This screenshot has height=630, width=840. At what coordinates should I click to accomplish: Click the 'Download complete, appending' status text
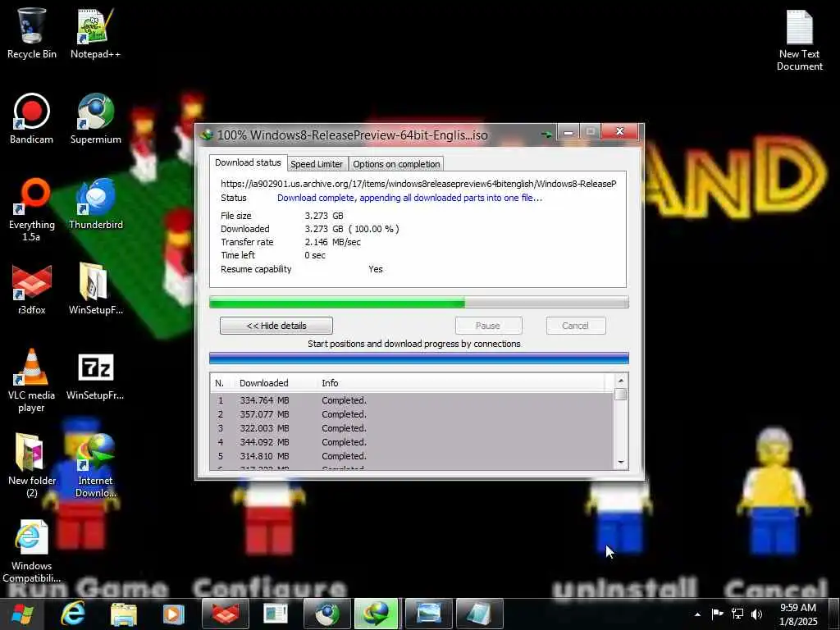409,198
